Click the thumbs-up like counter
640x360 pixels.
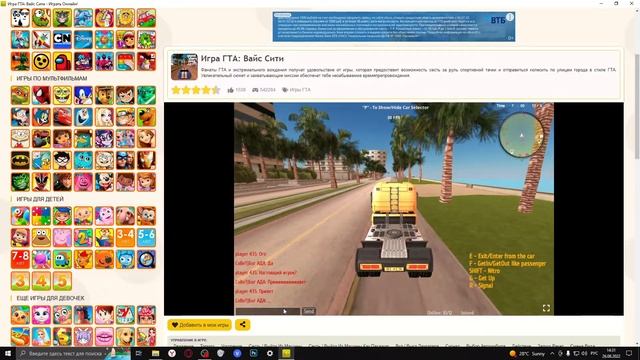237,90
